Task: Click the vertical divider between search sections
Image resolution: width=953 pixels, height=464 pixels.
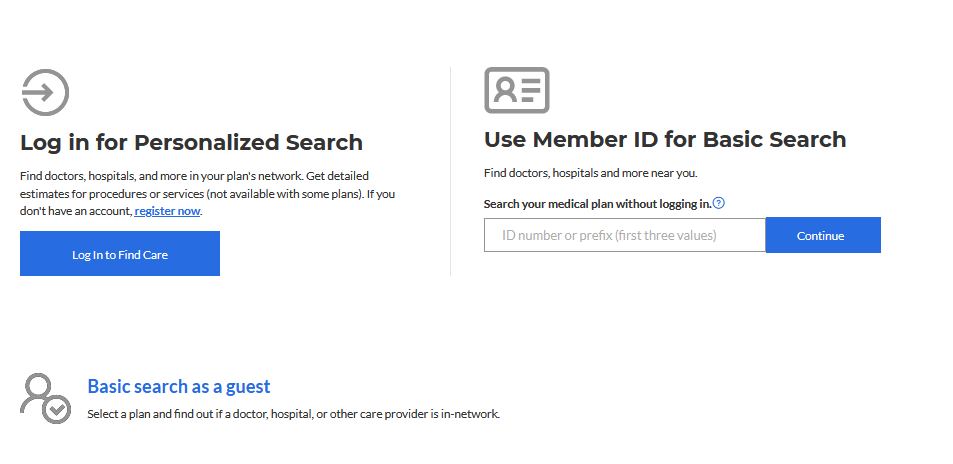Action: [x=450, y=170]
